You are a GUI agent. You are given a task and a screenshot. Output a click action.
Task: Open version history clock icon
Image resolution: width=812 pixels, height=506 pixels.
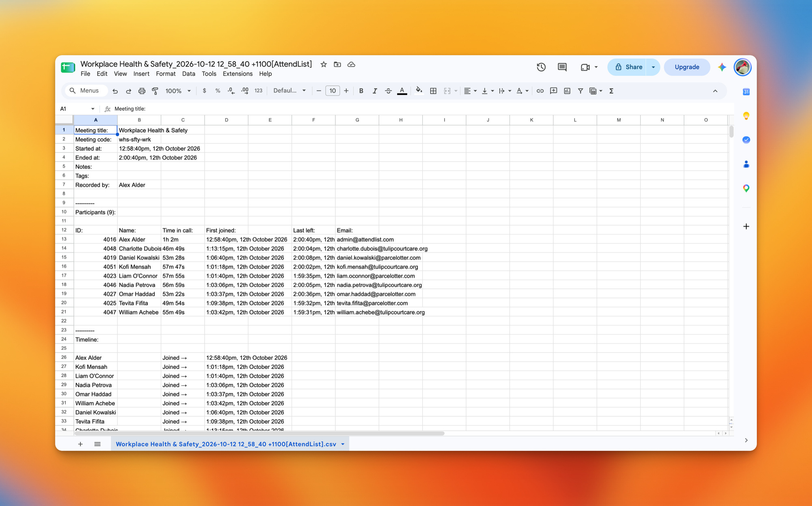541,67
